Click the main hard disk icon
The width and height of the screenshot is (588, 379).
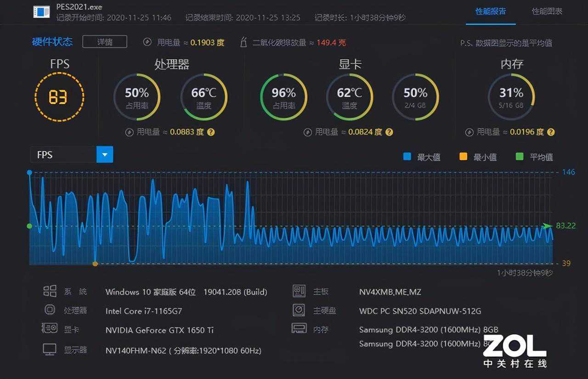pyautogui.click(x=299, y=310)
